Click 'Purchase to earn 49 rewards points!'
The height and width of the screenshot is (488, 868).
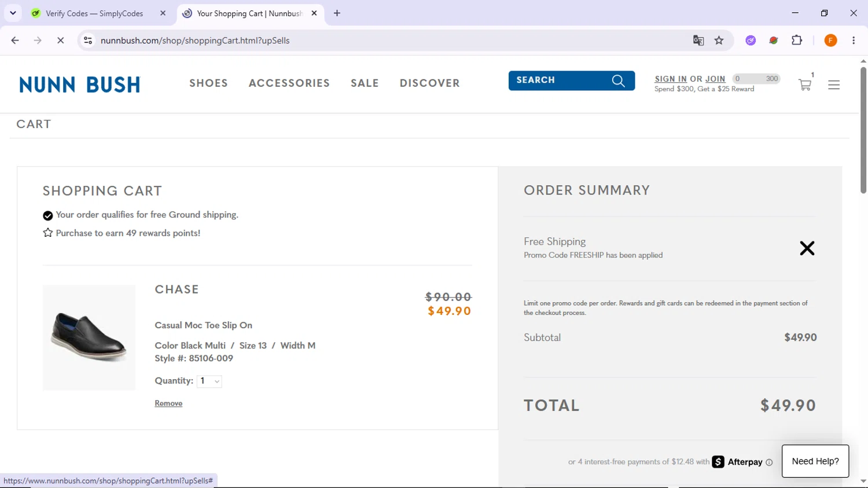point(128,233)
